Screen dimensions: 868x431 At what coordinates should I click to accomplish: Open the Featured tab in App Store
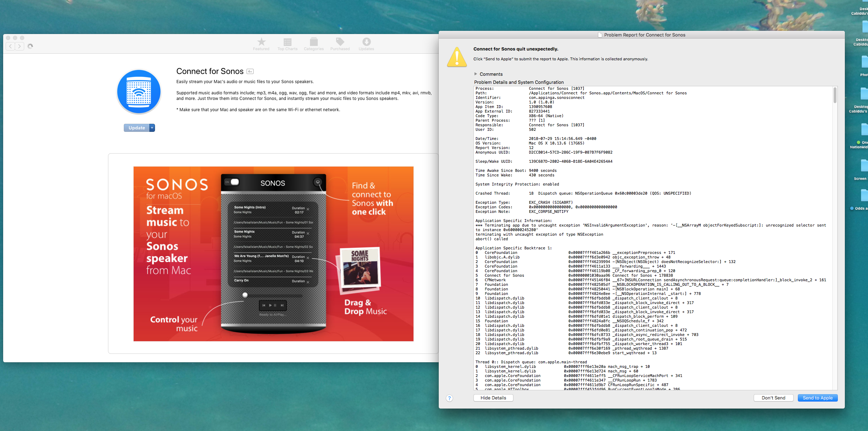(x=261, y=44)
